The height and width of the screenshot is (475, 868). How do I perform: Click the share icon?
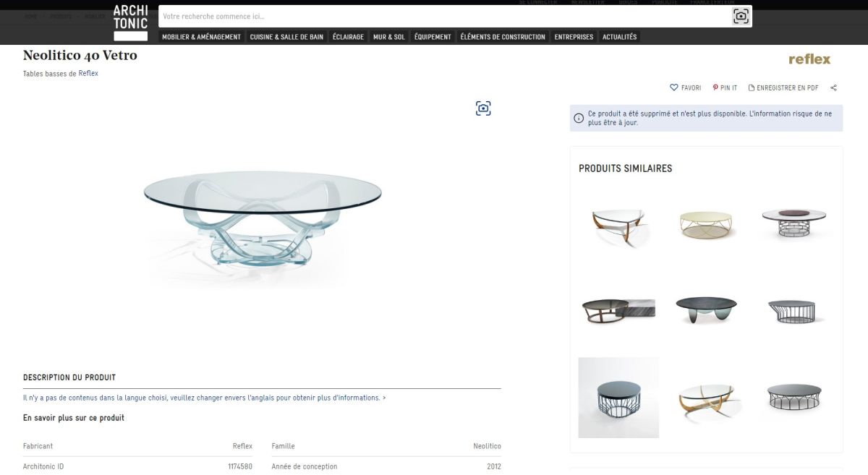pyautogui.click(x=833, y=87)
